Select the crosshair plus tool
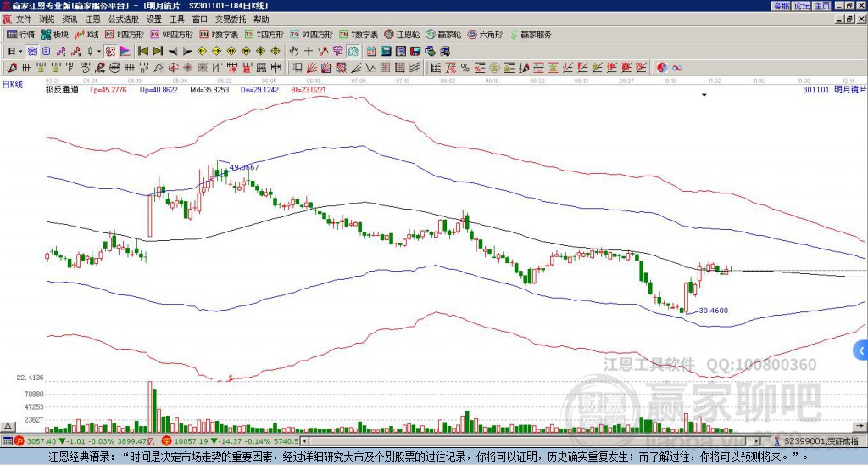The width and height of the screenshot is (868, 465). tap(309, 52)
